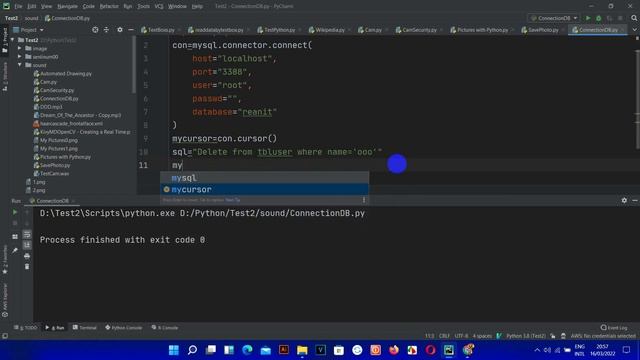Viewport: 640px width, 360px height.
Task: Open the R Console tool window
Action: pyautogui.click(x=165, y=328)
